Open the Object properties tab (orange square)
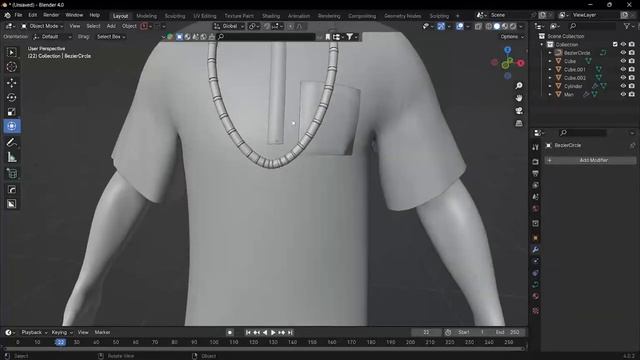This screenshot has height=360, width=640. click(536, 238)
